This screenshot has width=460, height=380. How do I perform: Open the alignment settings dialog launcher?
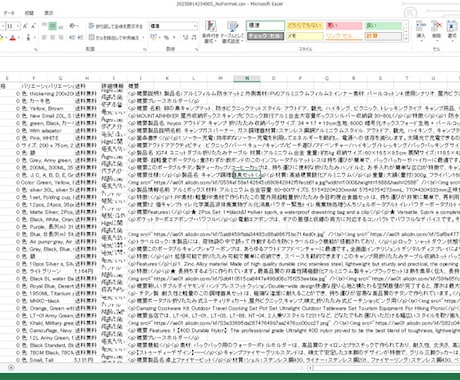coord(145,49)
